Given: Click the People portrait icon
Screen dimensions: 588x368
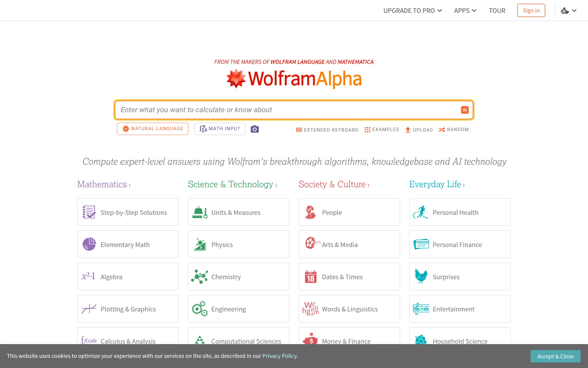Looking at the screenshot, I should [x=310, y=212].
